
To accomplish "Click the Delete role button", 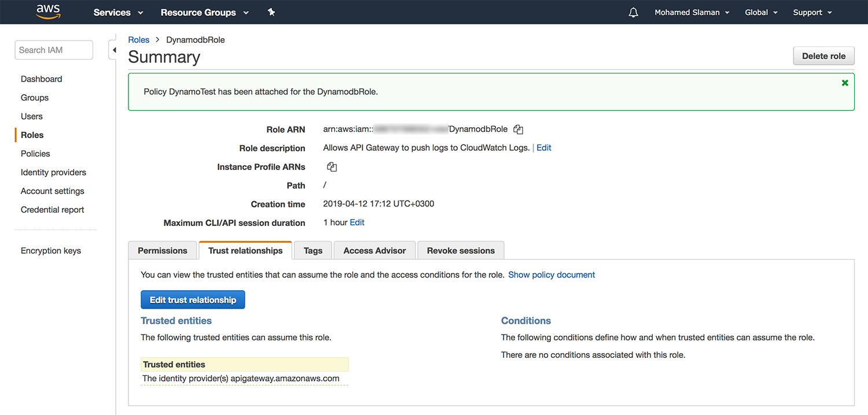I will [823, 56].
